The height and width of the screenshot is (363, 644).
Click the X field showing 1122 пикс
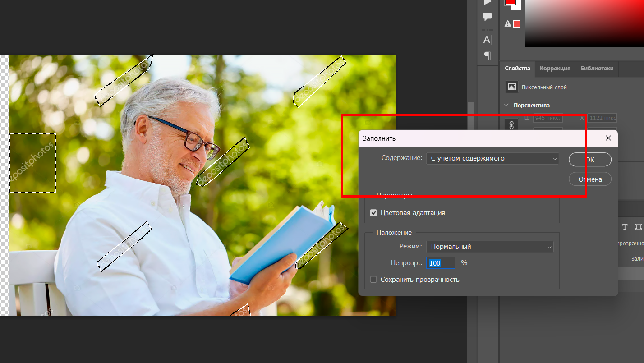click(x=603, y=118)
